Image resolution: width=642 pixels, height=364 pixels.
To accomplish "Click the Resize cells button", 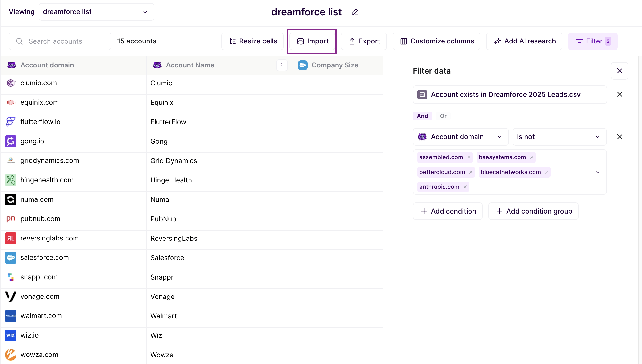I will click(x=252, y=41).
